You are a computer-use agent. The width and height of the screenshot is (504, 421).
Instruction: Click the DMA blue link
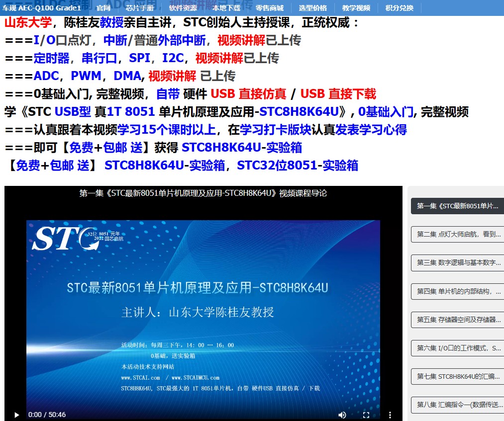[127, 76]
